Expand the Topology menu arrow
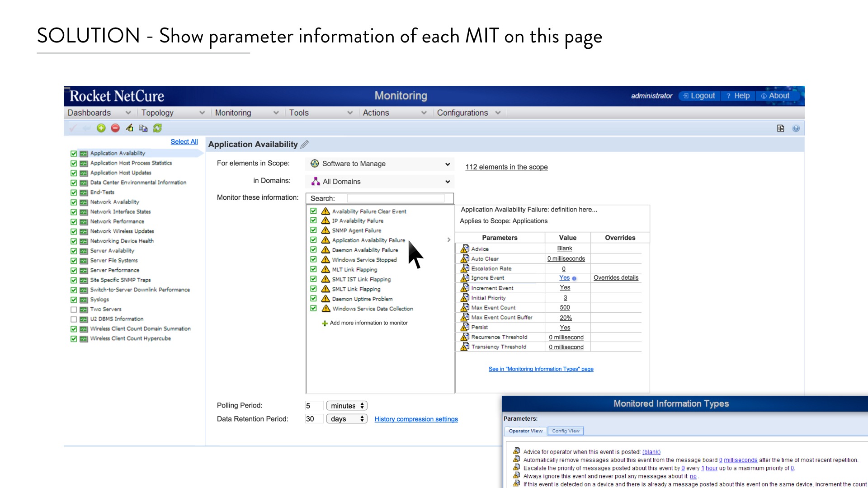 (x=202, y=113)
